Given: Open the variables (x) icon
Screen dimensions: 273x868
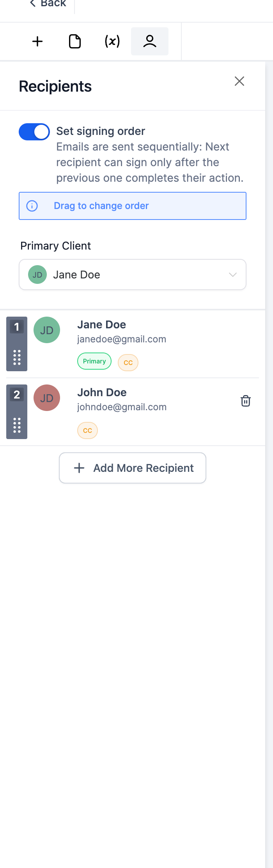Looking at the screenshot, I should click(112, 41).
